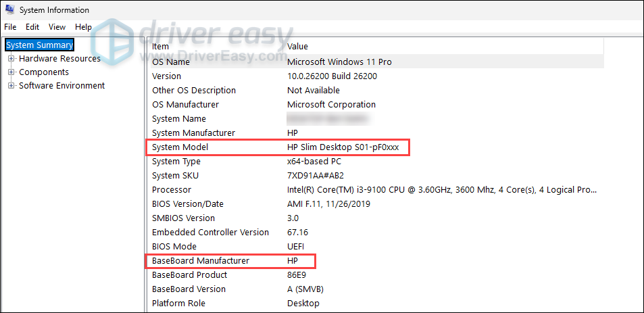Select the Other OS Description row
The image size is (644, 313).
click(x=194, y=91)
